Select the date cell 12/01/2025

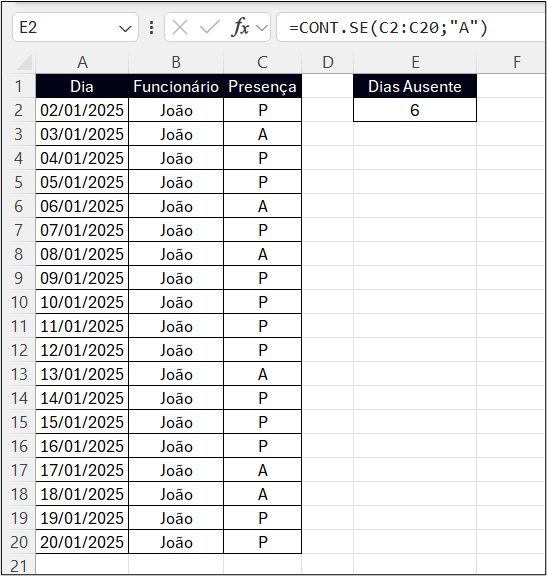point(82,350)
